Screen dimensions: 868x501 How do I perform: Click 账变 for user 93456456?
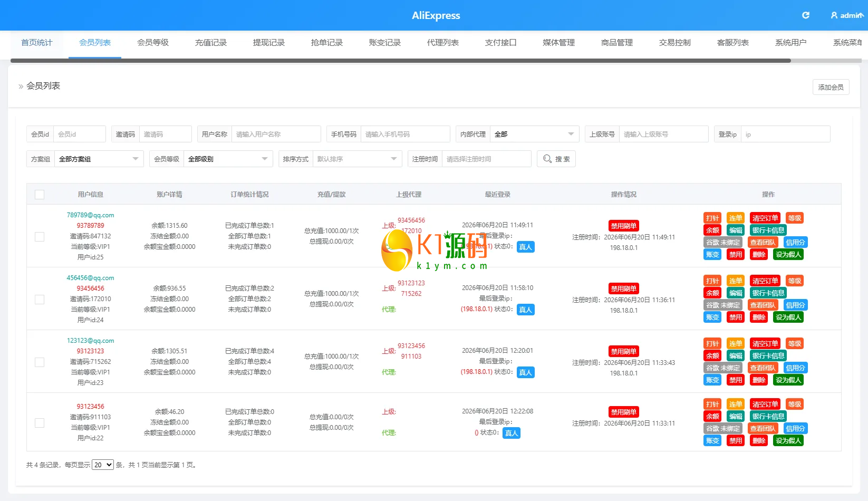click(712, 317)
